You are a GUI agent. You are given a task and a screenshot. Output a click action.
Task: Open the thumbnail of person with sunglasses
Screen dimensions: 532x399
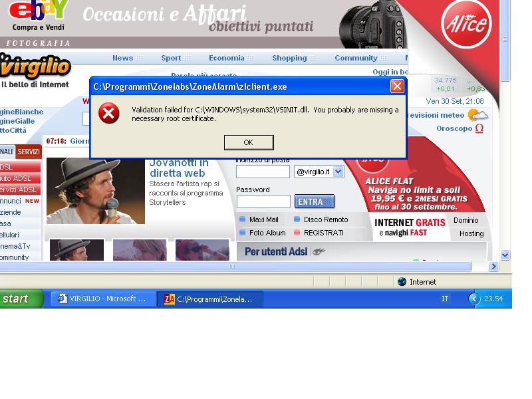202,250
